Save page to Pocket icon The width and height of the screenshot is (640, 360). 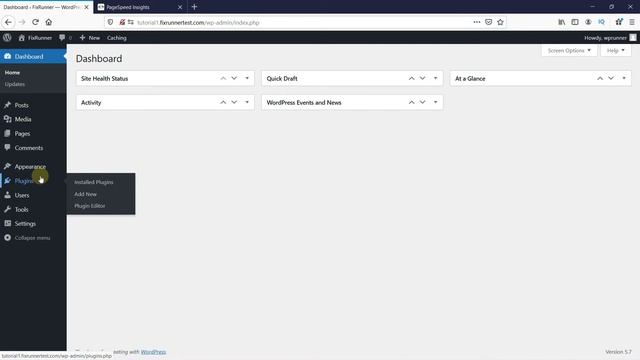pos(489,22)
